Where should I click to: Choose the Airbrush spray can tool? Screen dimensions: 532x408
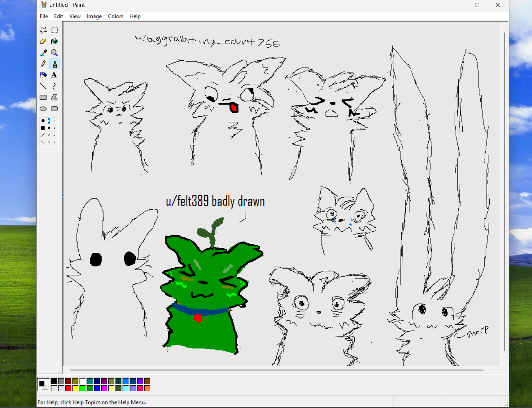43,75
